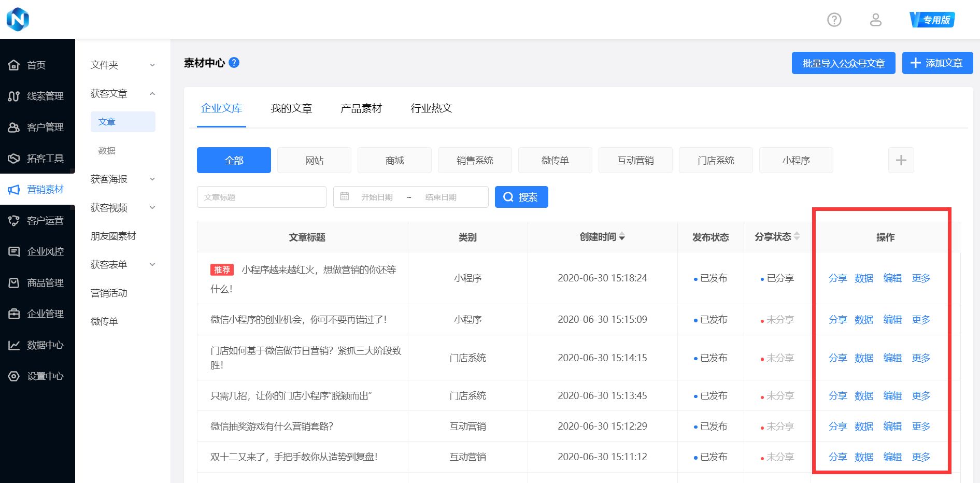This screenshot has width=980, height=483.
Task: Click 添加文章 button
Action: click(x=937, y=63)
